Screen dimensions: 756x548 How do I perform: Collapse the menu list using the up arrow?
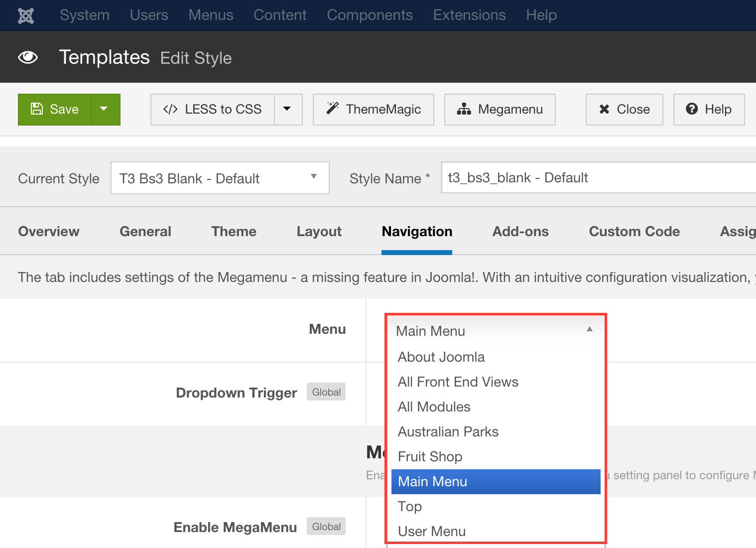(x=589, y=329)
